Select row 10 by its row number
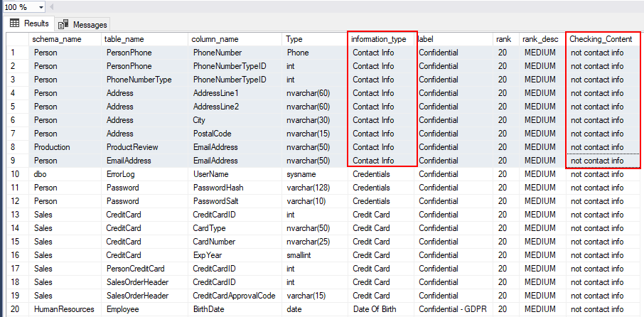Screen dimensions: 644x317 point(17,174)
